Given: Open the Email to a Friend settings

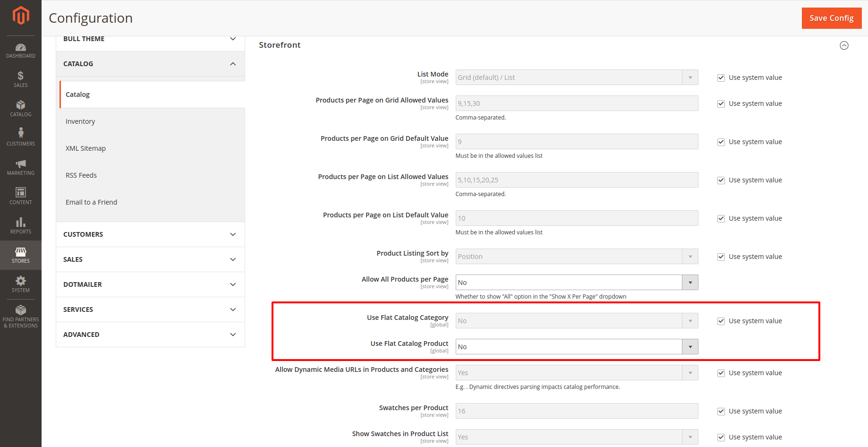Looking at the screenshot, I should click(x=91, y=202).
